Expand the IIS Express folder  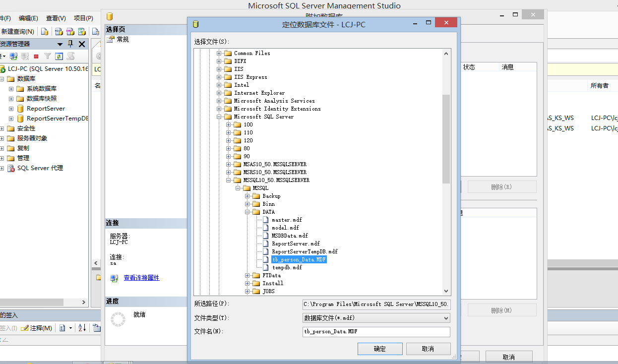(x=219, y=77)
